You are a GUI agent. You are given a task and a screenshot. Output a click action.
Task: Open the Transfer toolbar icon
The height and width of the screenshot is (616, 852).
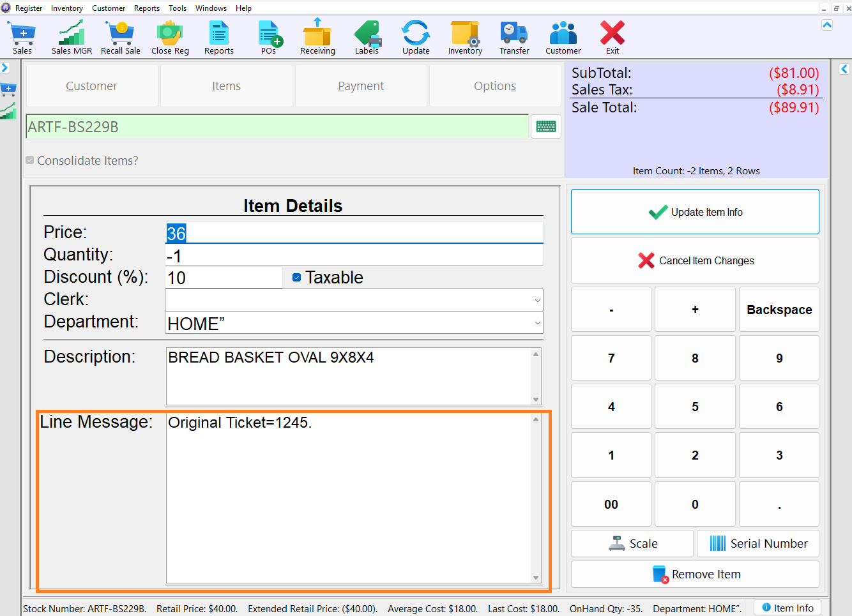click(x=514, y=38)
